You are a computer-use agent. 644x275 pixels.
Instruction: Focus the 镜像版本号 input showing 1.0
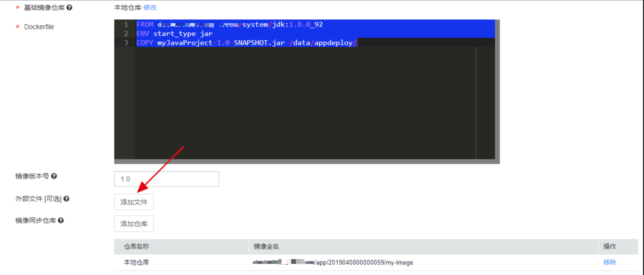167,179
